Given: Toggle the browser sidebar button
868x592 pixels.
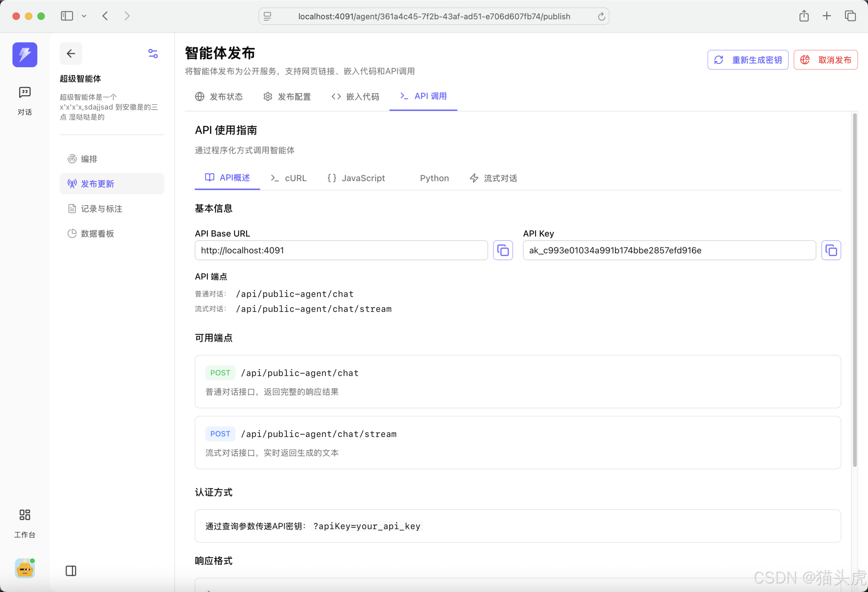Looking at the screenshot, I should pyautogui.click(x=66, y=16).
